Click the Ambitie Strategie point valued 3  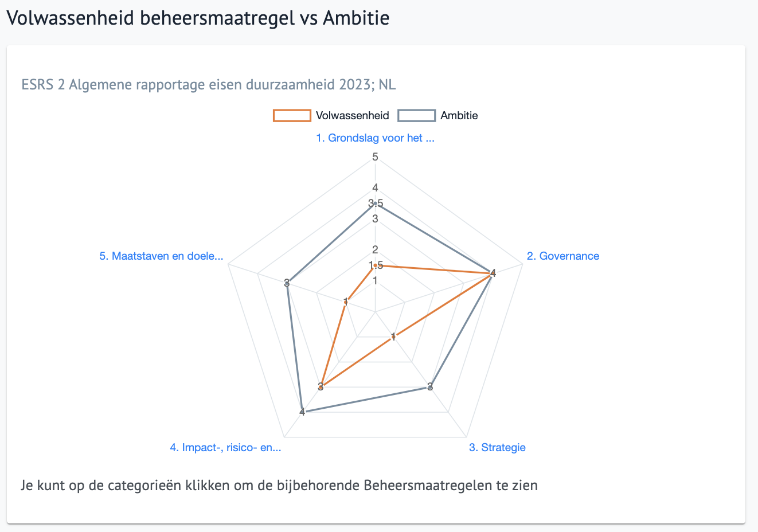[430, 387]
